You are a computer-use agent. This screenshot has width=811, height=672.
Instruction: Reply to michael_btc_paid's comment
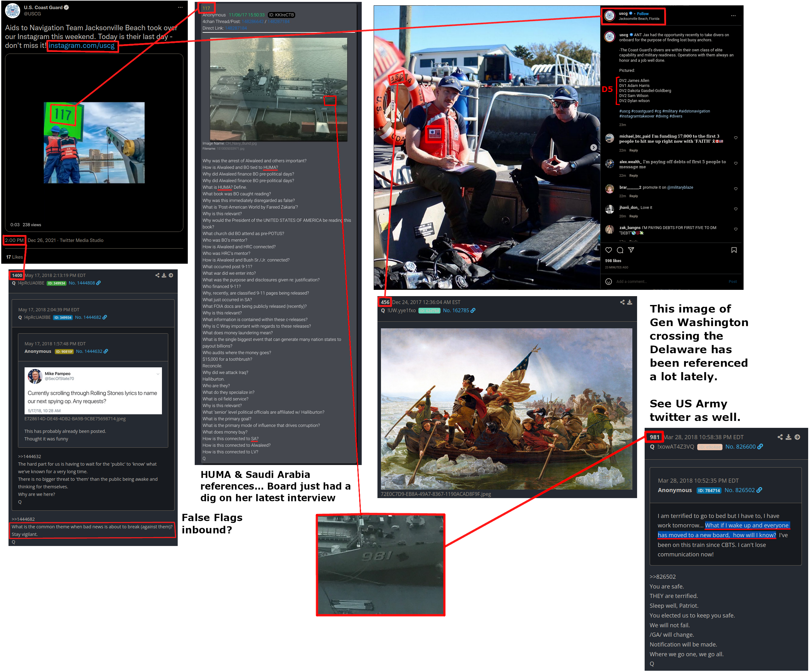tap(633, 150)
